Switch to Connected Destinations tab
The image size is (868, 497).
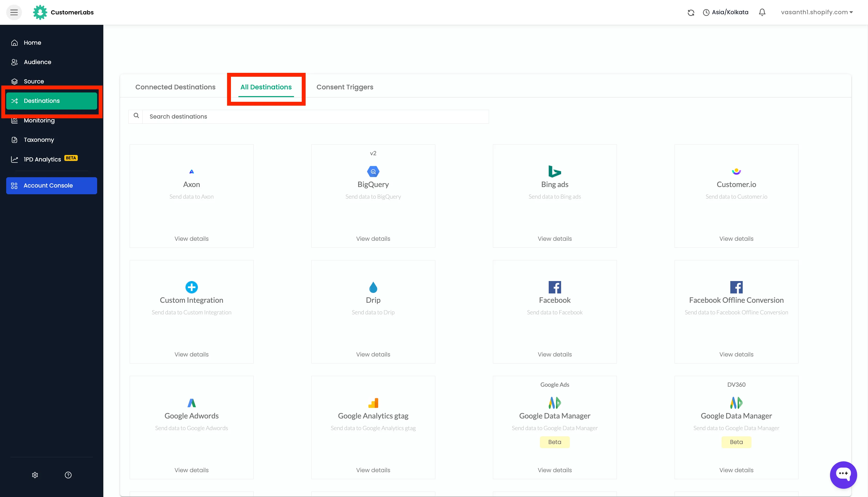(x=175, y=87)
